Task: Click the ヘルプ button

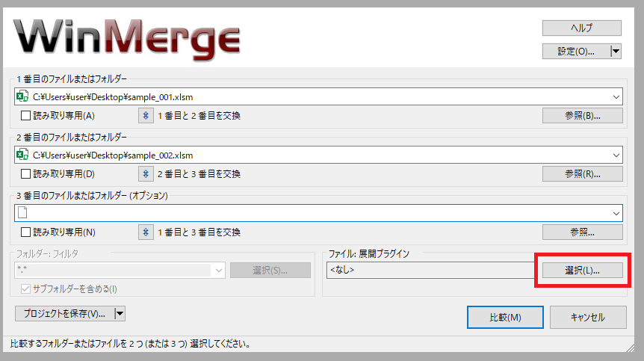Action: click(581, 28)
